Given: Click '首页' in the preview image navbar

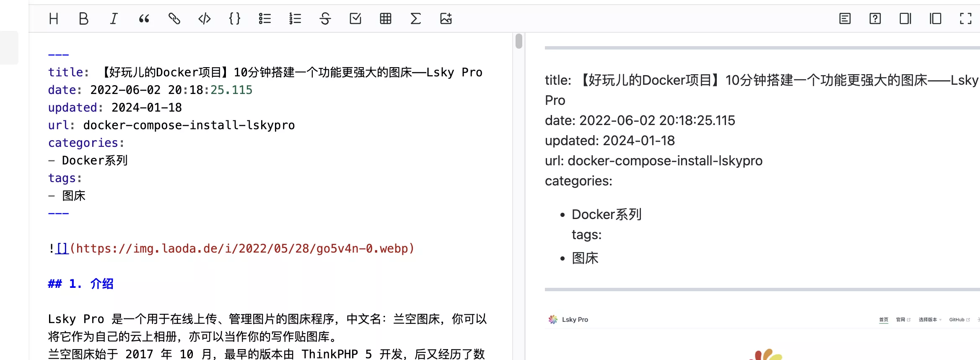Looking at the screenshot, I should pos(884,320).
